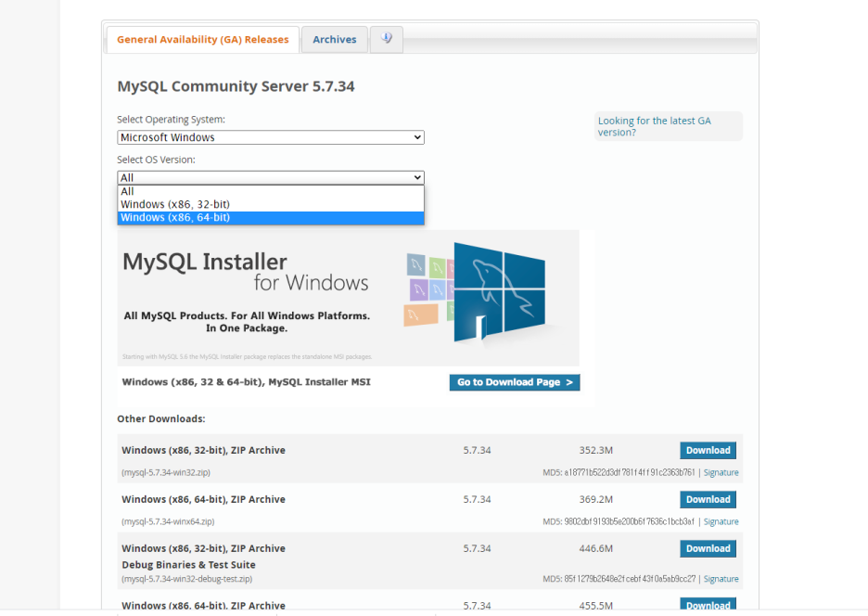Image resolution: width=868 pixels, height=616 pixels.
Task: Switch to General Availability (GA) Releases tab
Action: click(x=202, y=39)
